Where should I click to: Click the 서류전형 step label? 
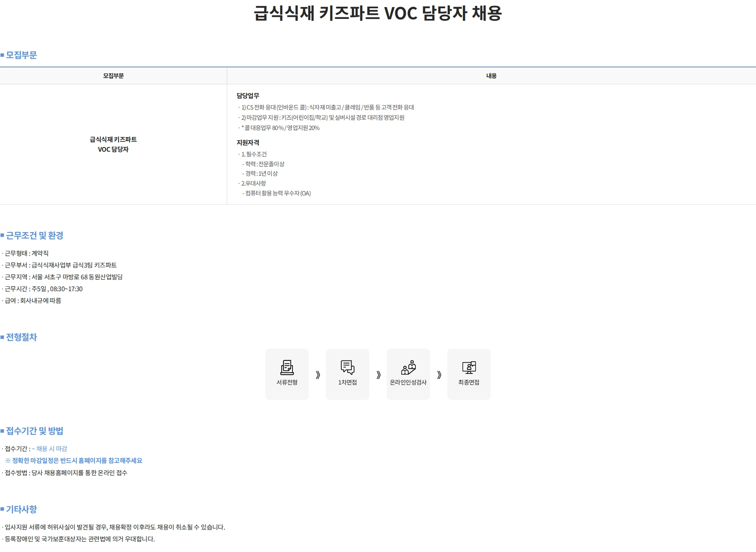point(287,382)
